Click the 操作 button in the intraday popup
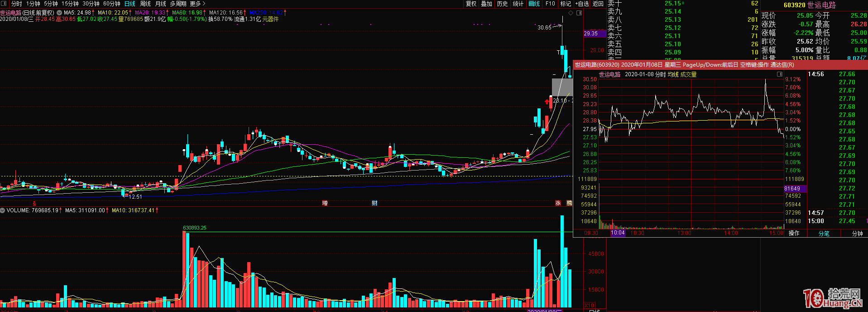The image size is (868, 312). (x=794, y=233)
